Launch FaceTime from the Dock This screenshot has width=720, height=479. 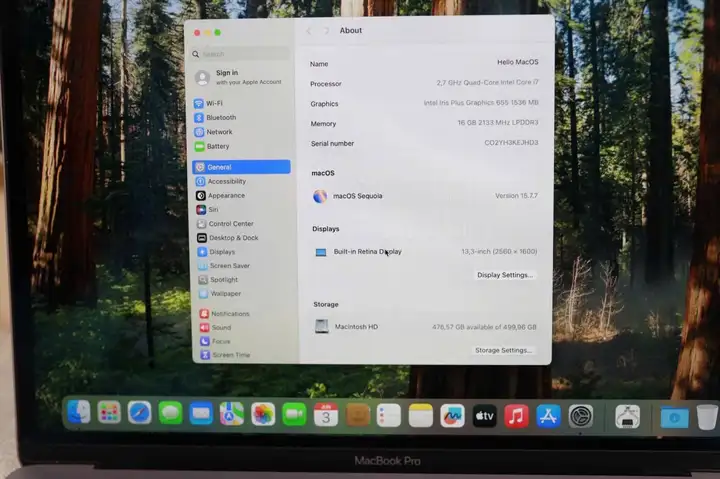click(294, 415)
